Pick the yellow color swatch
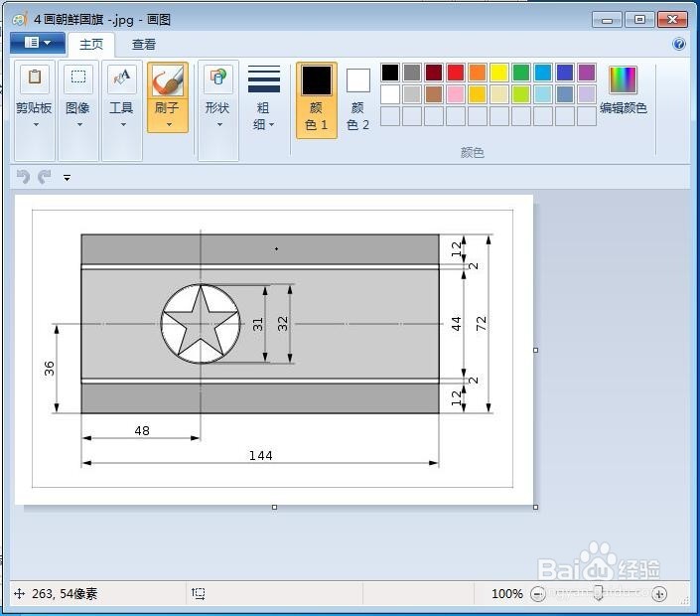This screenshot has height=616, width=700. click(x=499, y=73)
